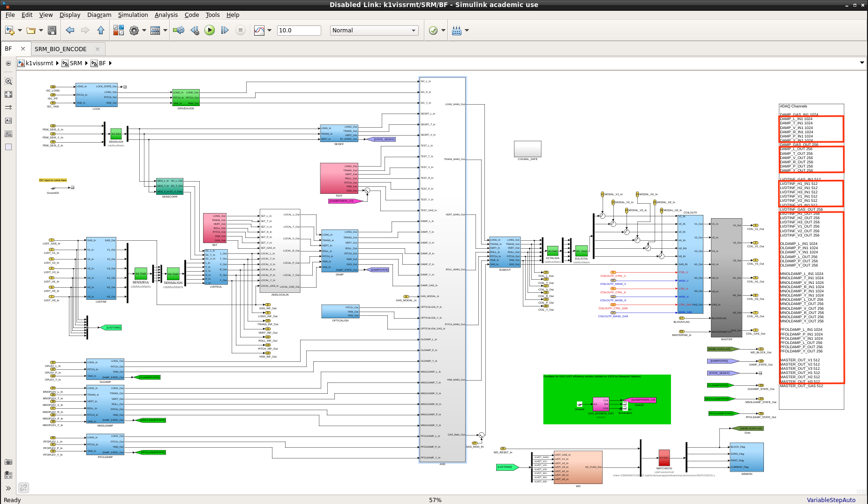
Task: Click BF in the breadcrumb path
Action: coord(102,63)
